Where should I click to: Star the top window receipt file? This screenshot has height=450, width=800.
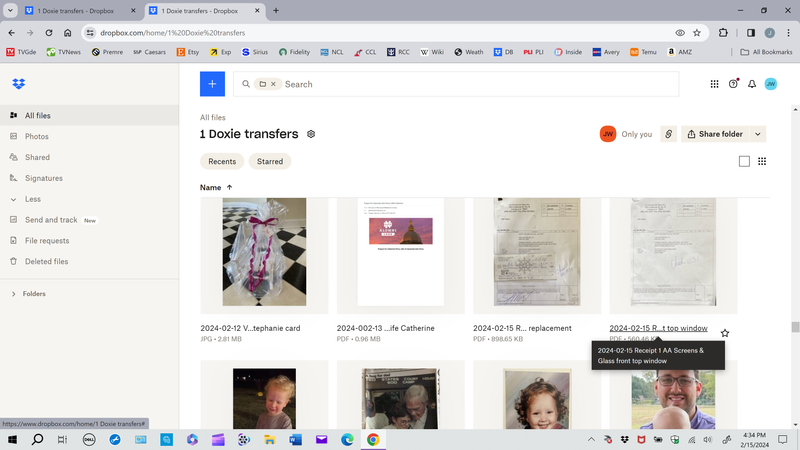(x=725, y=333)
